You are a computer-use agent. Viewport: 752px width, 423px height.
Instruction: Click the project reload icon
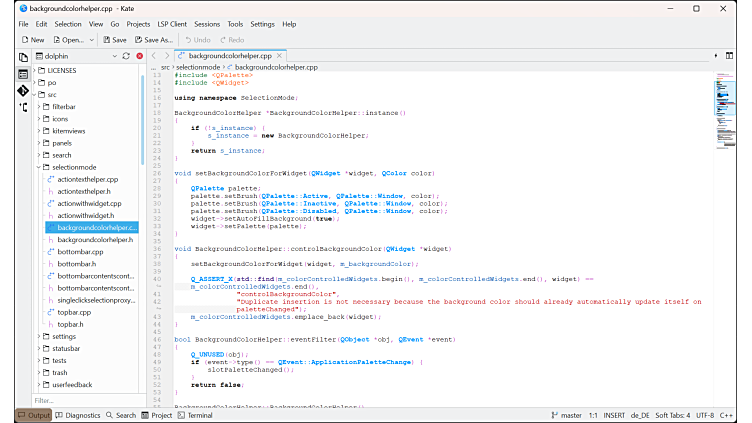[x=126, y=56]
